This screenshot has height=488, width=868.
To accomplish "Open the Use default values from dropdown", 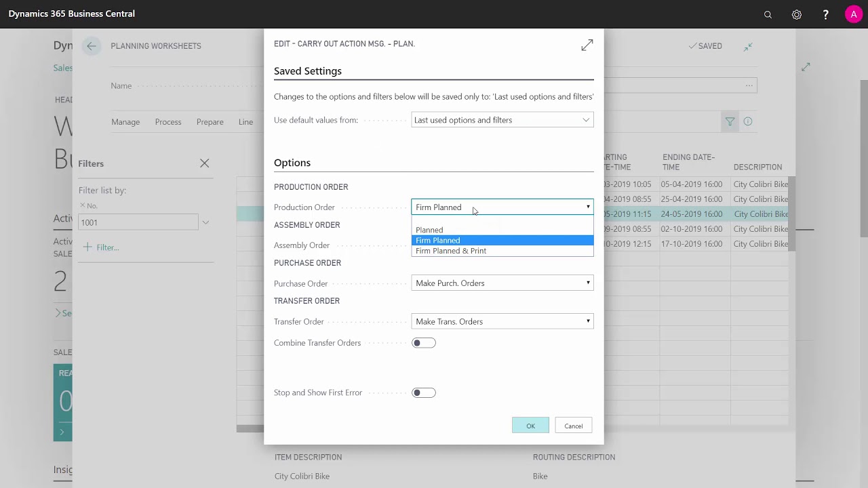I will click(x=502, y=120).
